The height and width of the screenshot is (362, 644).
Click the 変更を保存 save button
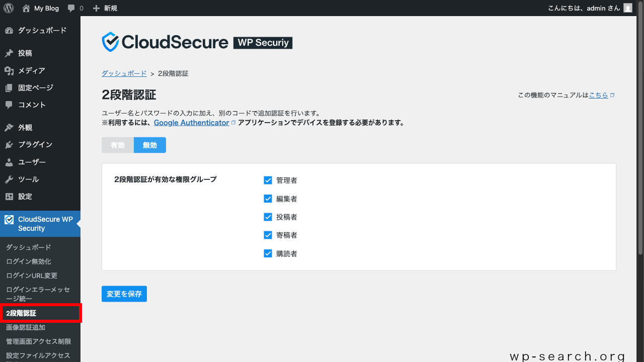pyautogui.click(x=124, y=294)
